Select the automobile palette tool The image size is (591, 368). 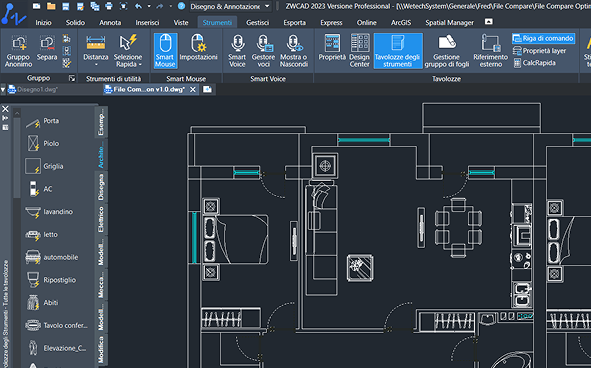click(52, 257)
